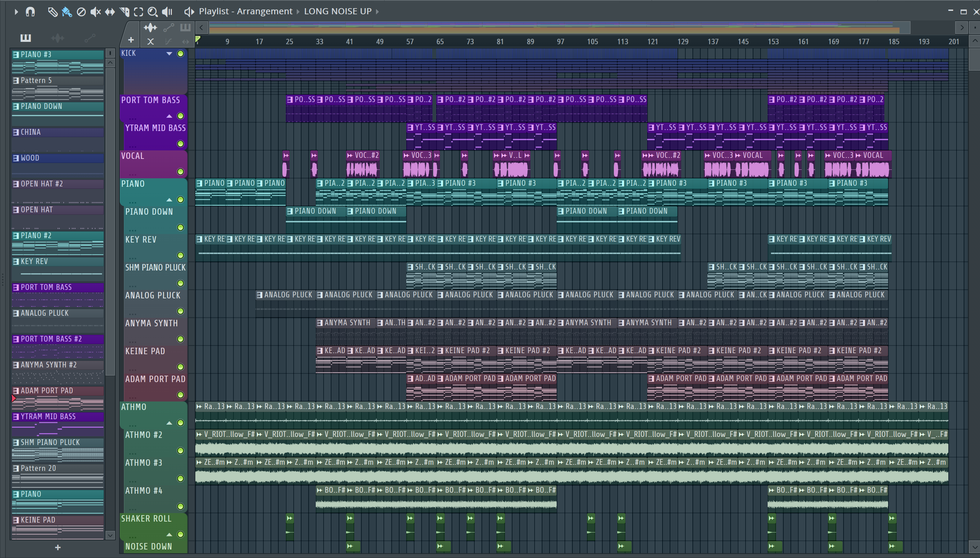Click automation icon in clip focus box

click(169, 28)
